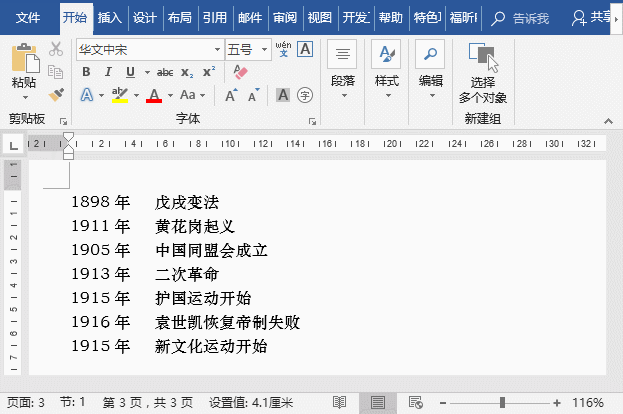Open the font size dropdown
Screen dimensions: 623x414
264,50
